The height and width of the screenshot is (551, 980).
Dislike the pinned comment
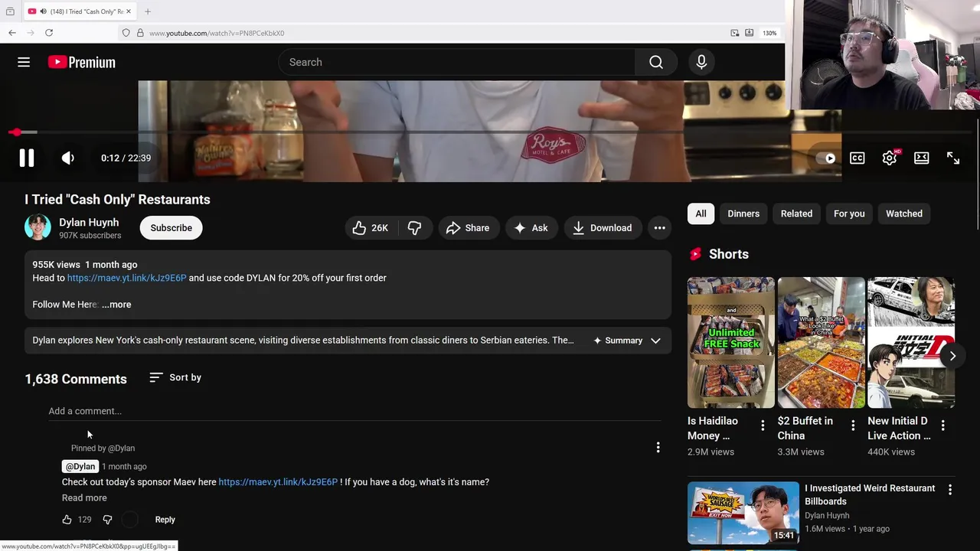coord(107,520)
